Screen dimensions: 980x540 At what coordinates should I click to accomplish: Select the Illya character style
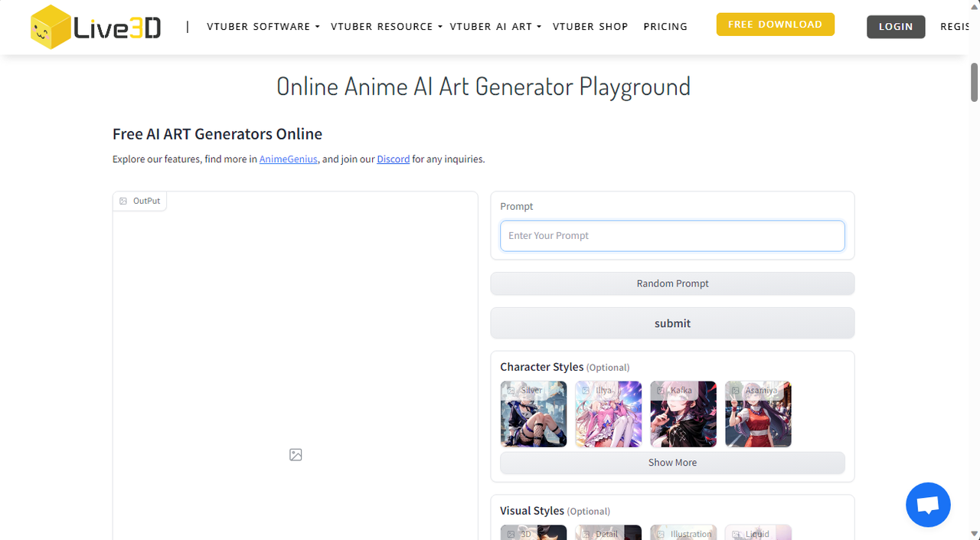point(609,414)
